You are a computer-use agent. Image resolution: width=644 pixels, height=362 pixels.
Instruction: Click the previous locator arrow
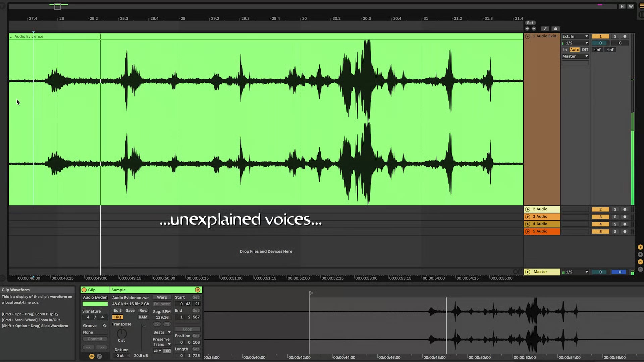[527, 29]
